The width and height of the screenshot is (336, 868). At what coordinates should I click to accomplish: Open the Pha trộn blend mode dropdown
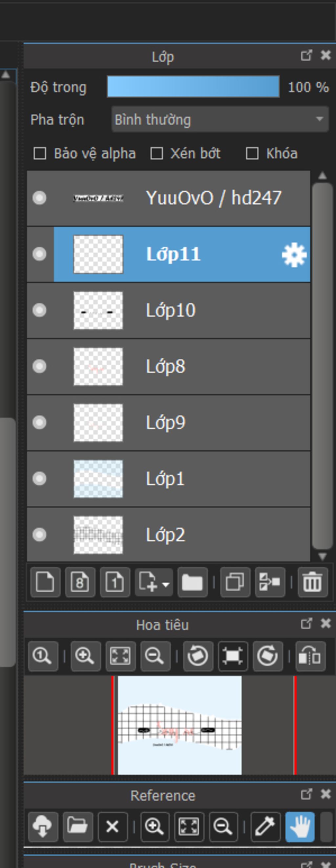click(x=220, y=119)
